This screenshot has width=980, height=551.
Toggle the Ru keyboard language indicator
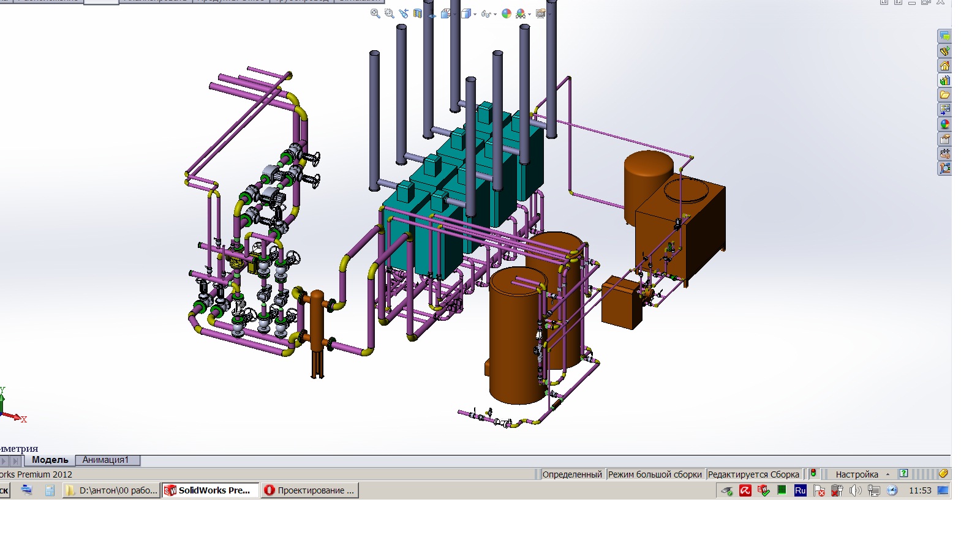(x=800, y=490)
